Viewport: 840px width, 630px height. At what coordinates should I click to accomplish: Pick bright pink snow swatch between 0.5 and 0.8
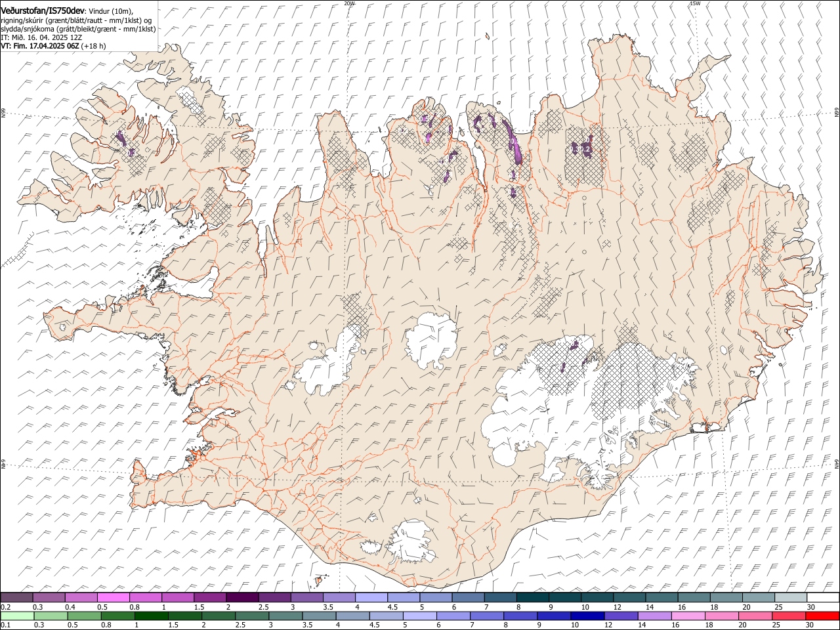(x=113, y=597)
